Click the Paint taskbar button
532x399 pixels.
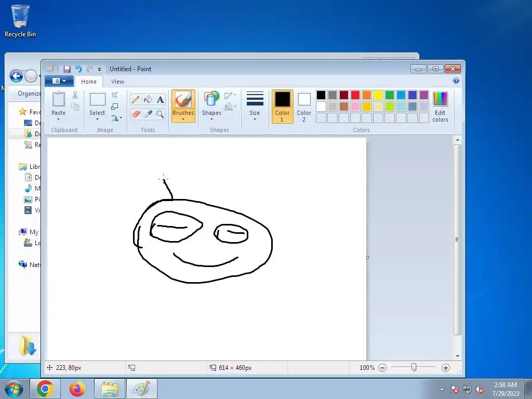click(142, 389)
